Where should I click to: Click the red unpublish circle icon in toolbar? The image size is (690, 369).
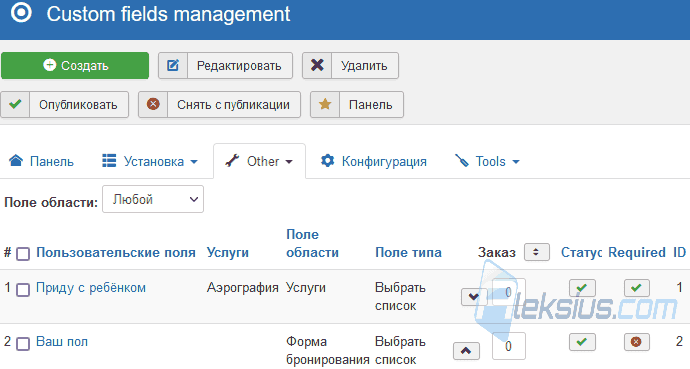pyautogui.click(x=153, y=105)
